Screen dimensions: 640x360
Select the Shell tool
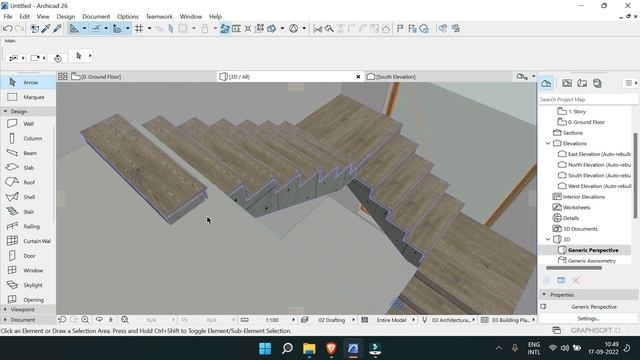[x=28, y=197]
